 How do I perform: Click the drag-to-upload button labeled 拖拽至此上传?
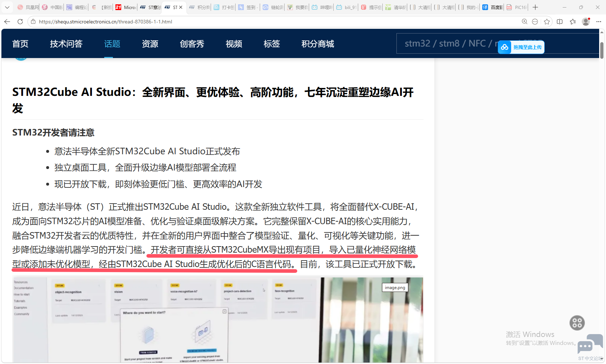(x=521, y=47)
